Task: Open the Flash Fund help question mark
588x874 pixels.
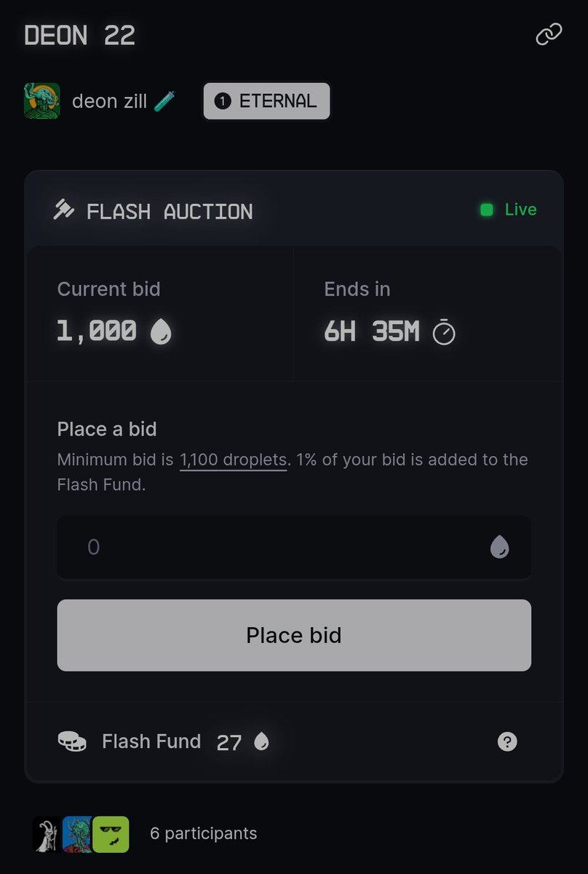Action: tap(507, 741)
